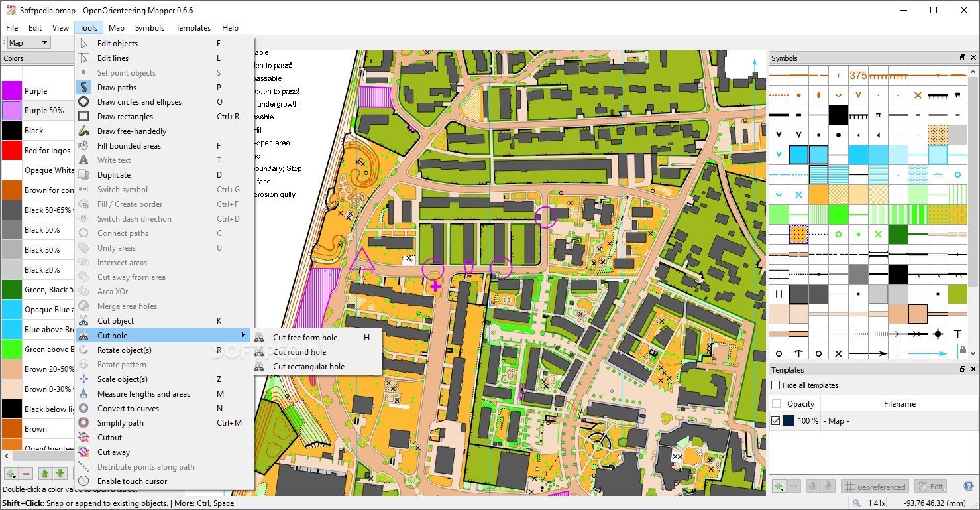This screenshot has height=510, width=980.
Task: Select the 375 contour value symbol
Action: point(858,76)
